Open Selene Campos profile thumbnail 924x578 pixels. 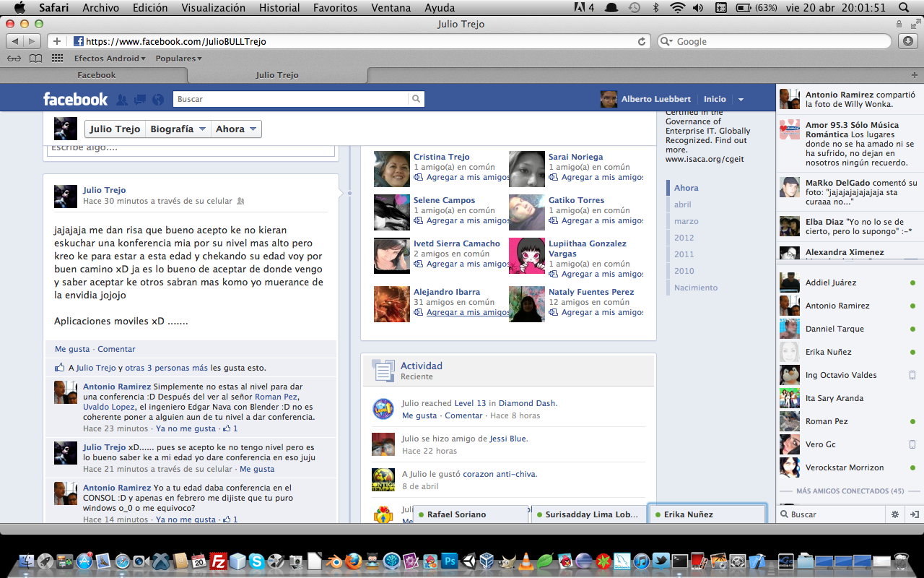(x=392, y=212)
